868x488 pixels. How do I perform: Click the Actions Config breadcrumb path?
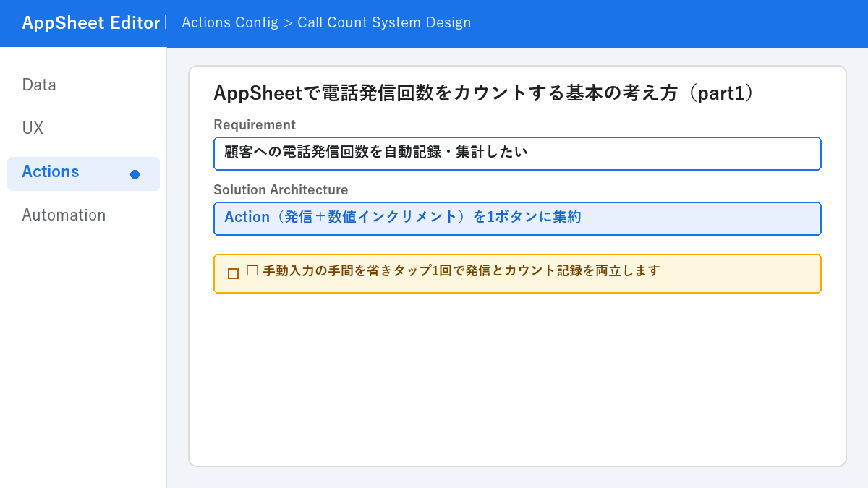(326, 22)
